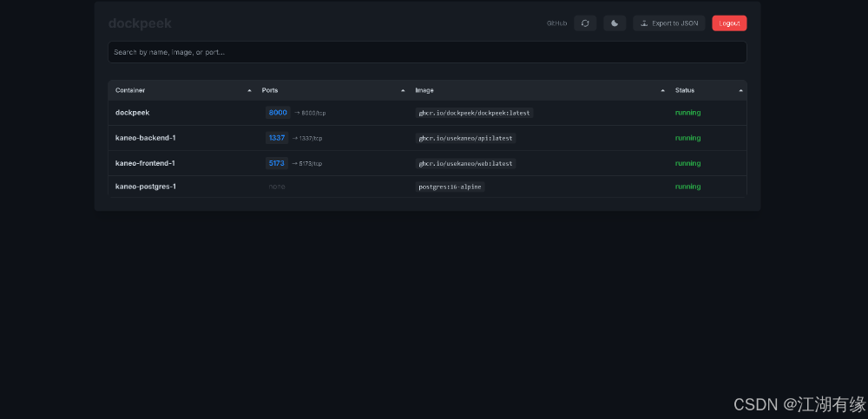This screenshot has width=868, height=419.
Task: Click the ghcr.io/usekaneo/api:latest image tag
Action: [465, 138]
